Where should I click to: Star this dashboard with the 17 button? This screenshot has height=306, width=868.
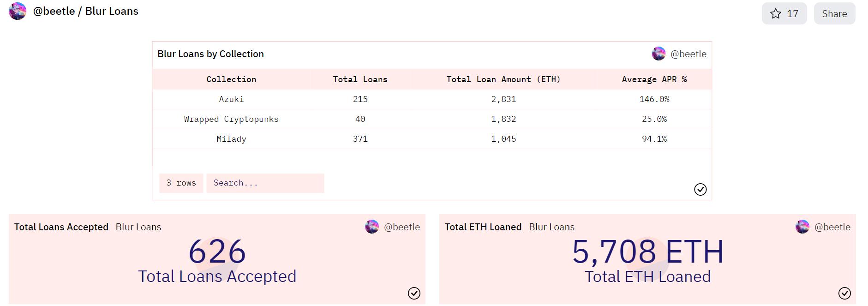coord(784,13)
